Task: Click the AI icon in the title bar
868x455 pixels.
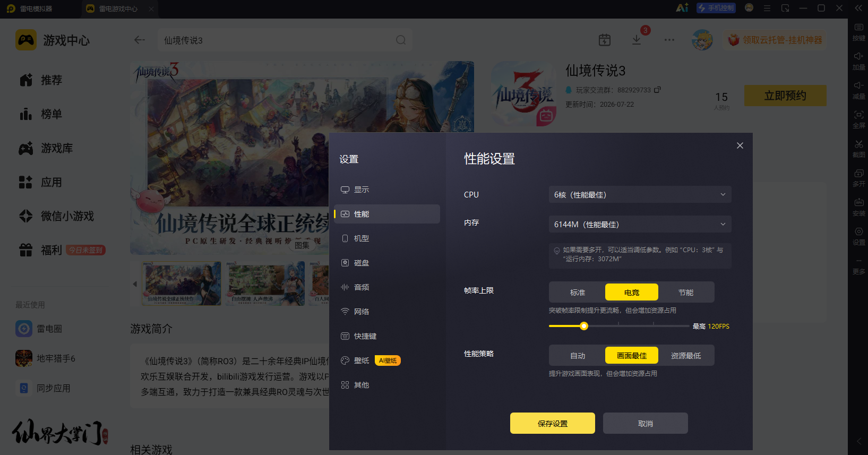Action: 682,8
